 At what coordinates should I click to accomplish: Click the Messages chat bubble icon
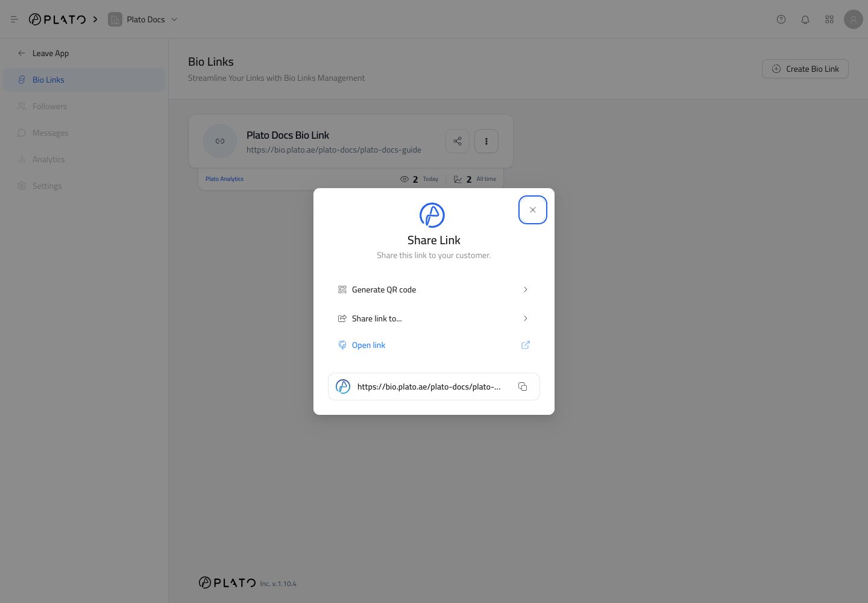click(x=22, y=133)
